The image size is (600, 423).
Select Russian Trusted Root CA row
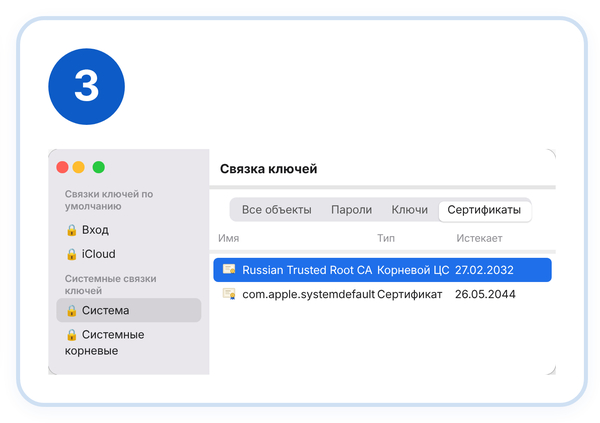(x=382, y=270)
